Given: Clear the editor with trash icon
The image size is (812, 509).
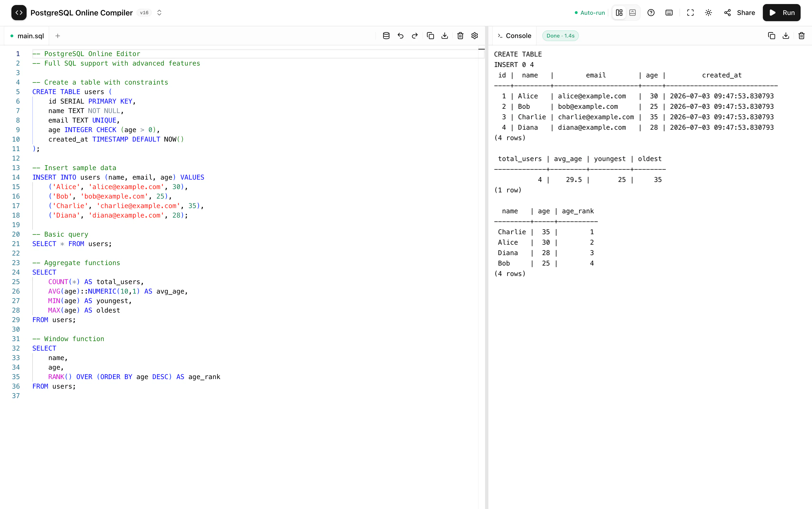Looking at the screenshot, I should coord(461,36).
